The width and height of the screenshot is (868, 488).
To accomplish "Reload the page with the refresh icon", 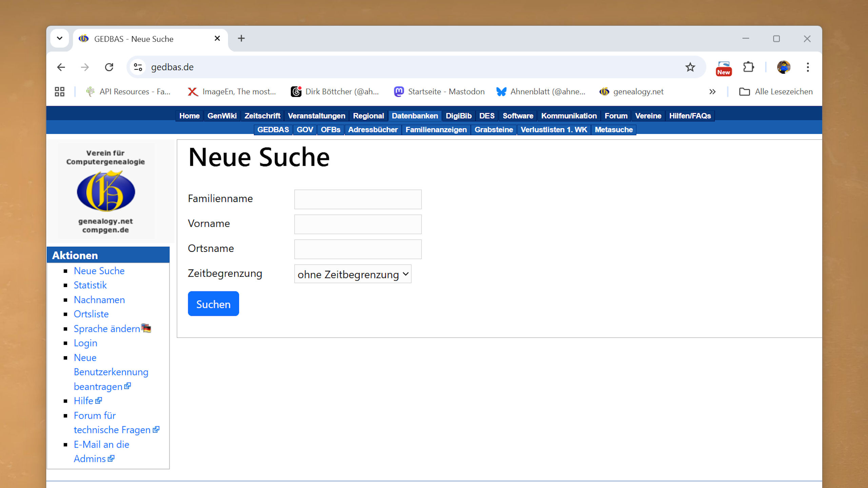I will [x=109, y=67].
